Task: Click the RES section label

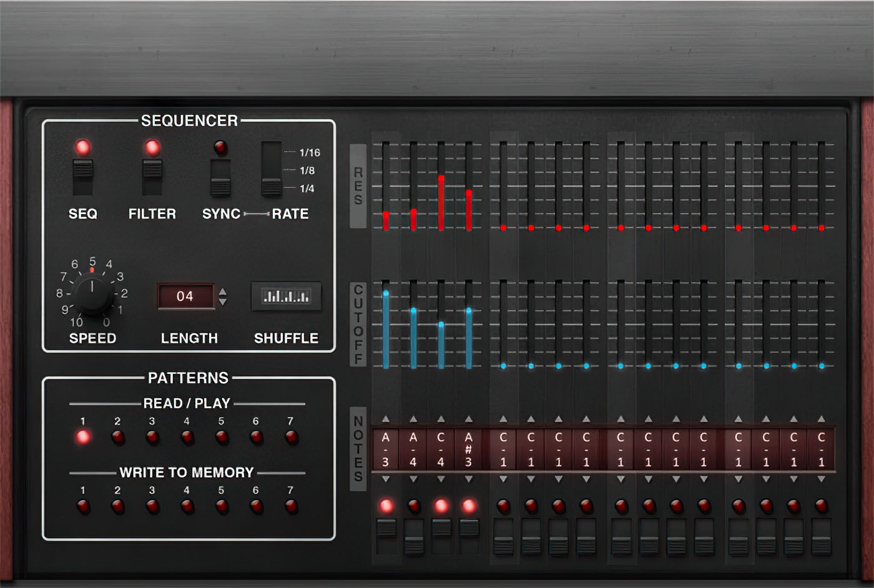Action: [x=358, y=186]
